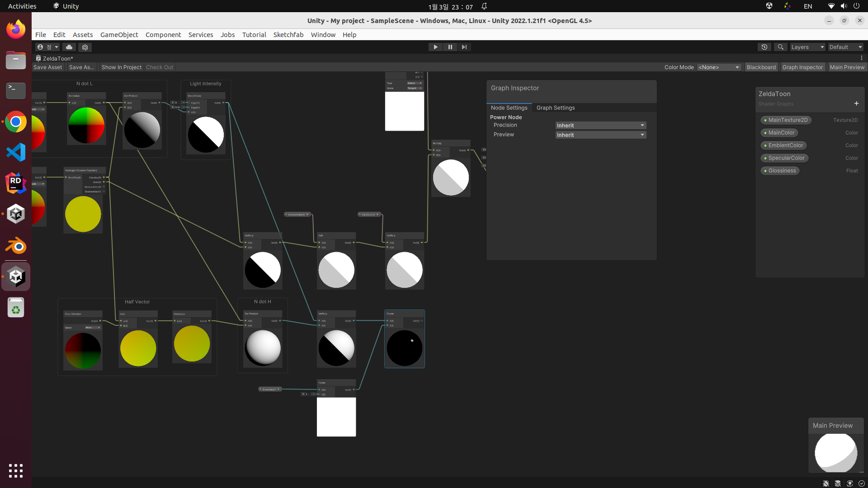The height and width of the screenshot is (488, 868).
Task: Toggle the Main Preview panel visibility
Action: [x=847, y=67]
